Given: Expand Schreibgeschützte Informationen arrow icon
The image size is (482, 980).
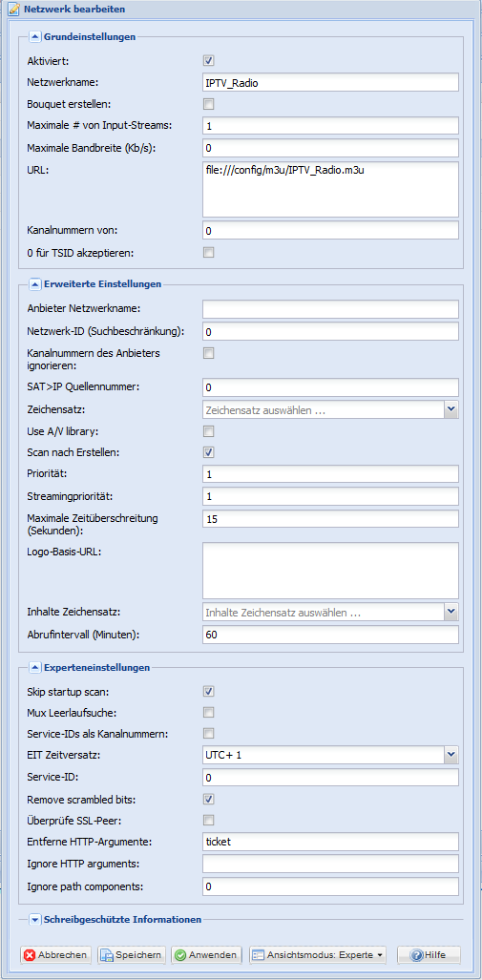Looking at the screenshot, I should pyautogui.click(x=35, y=919).
